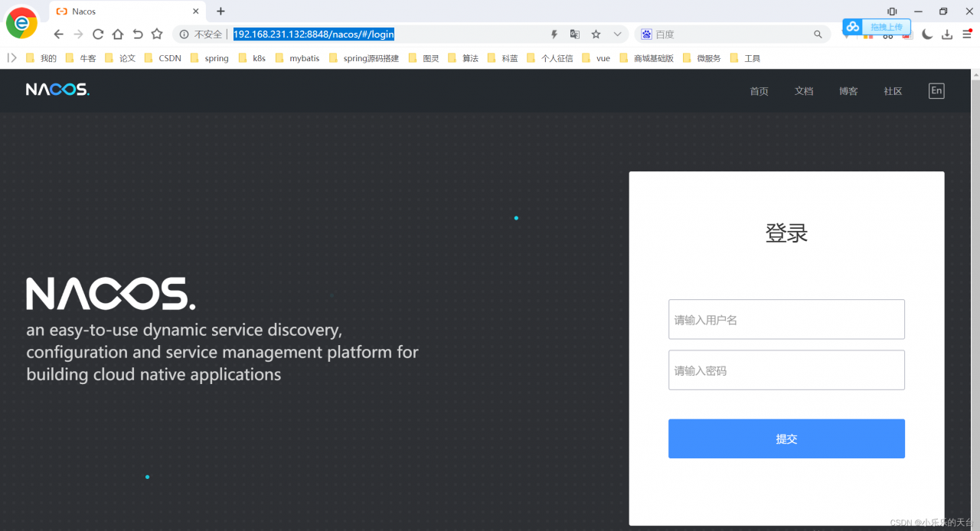Toggle night mode moon icon

tap(927, 34)
